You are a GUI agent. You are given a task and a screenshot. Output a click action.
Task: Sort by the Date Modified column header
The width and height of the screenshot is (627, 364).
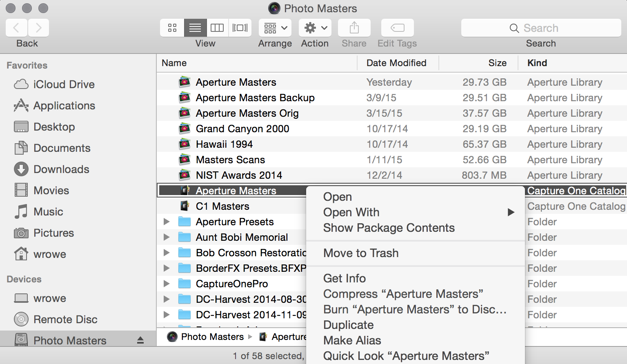(x=398, y=63)
